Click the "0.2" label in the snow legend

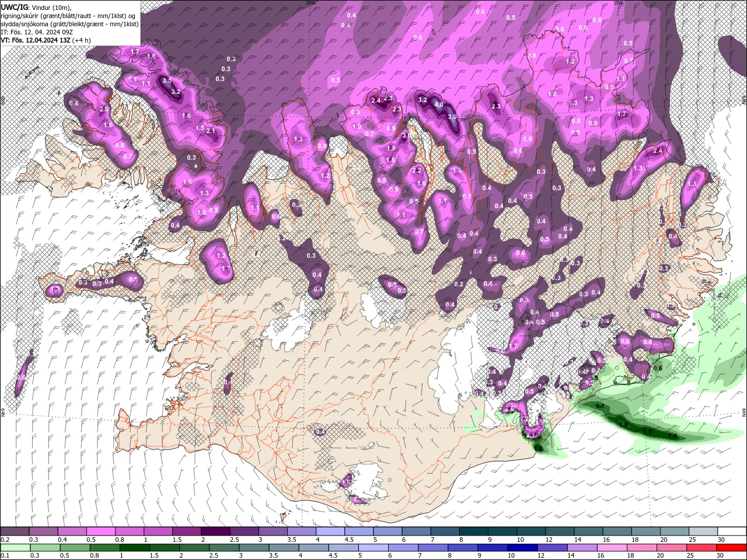coord(5,540)
